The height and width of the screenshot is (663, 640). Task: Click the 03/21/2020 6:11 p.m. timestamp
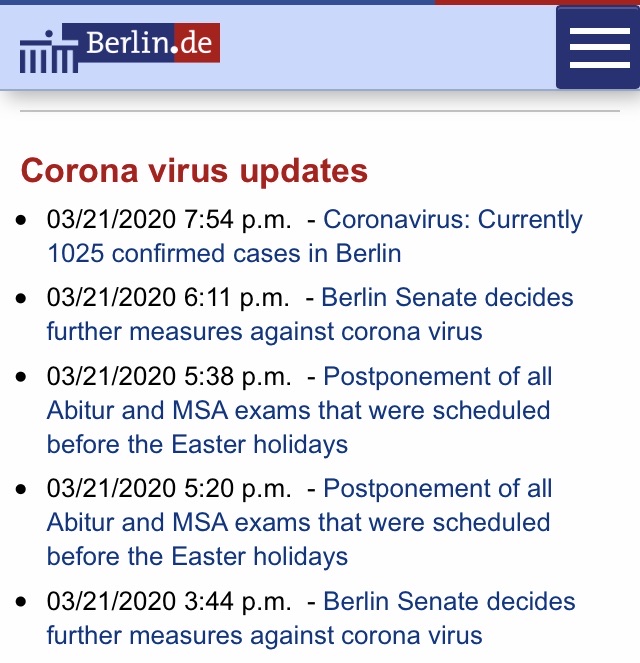[x=169, y=298]
